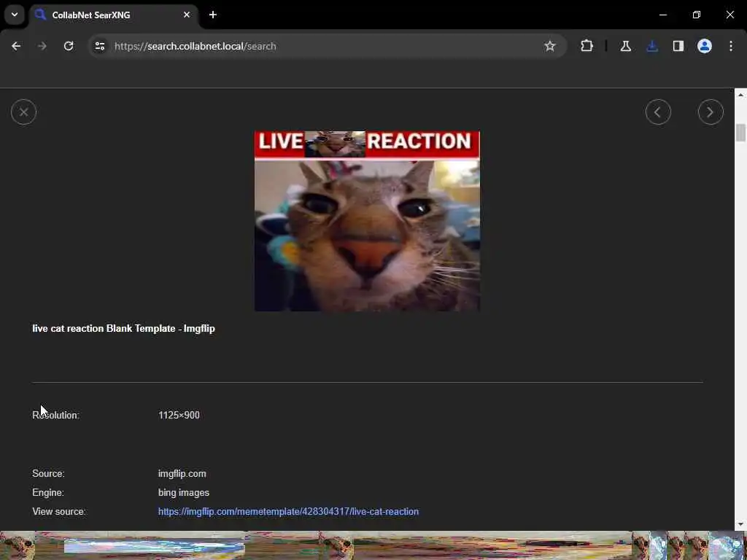Open the Chrome three-dot menu
This screenshot has height=560, width=747.
(731, 46)
